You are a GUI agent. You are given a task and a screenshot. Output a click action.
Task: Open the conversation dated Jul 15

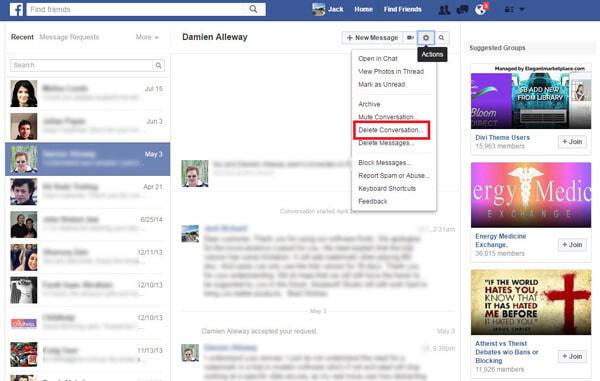88,93
